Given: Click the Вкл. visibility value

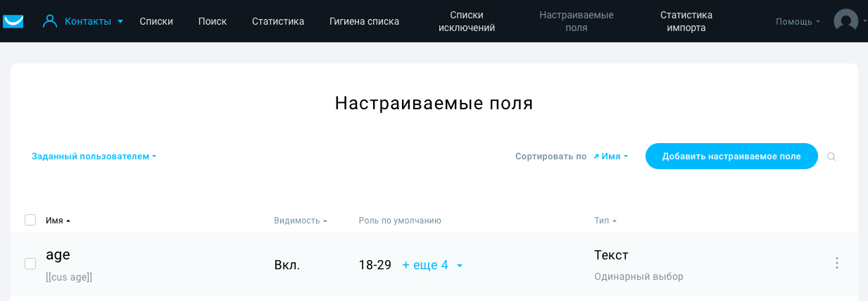Looking at the screenshot, I should pos(287,265).
